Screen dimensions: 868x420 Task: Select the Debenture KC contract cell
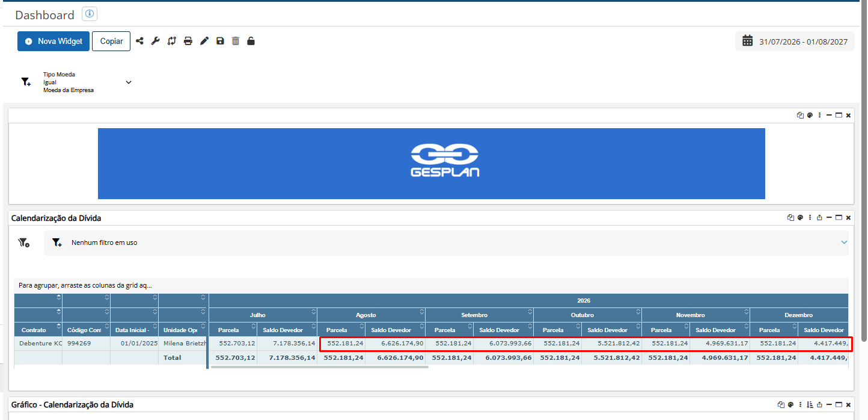pyautogui.click(x=38, y=344)
